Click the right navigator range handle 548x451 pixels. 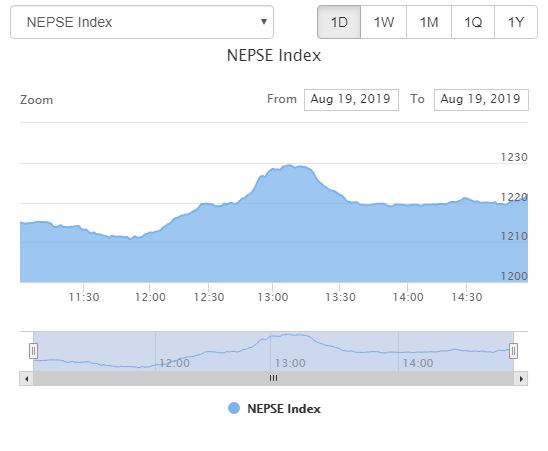[x=513, y=351]
